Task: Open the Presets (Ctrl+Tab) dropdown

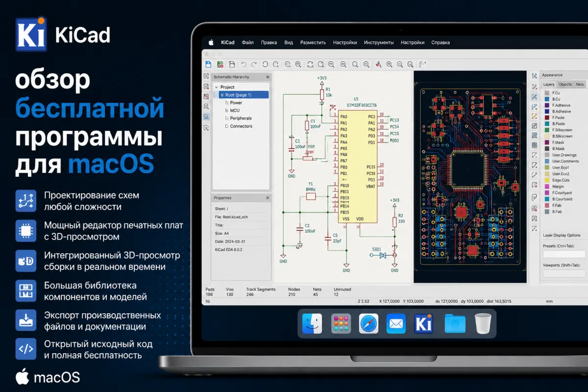Action: (x=564, y=254)
